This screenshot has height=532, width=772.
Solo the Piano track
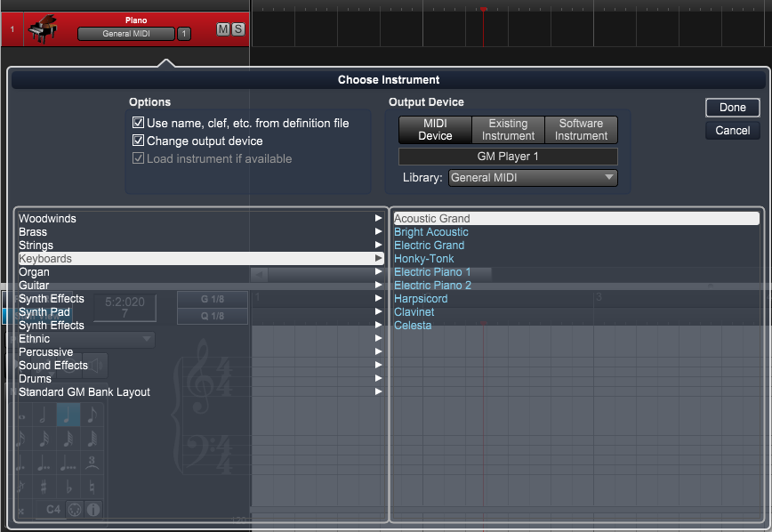coord(237,30)
